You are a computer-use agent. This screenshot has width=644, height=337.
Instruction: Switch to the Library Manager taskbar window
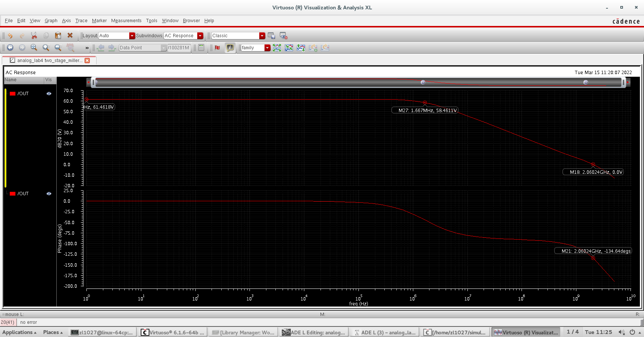coord(243,332)
